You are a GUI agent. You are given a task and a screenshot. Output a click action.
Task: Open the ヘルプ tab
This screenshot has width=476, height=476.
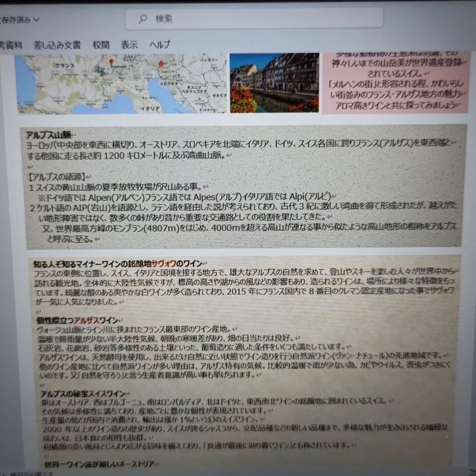pos(160,45)
